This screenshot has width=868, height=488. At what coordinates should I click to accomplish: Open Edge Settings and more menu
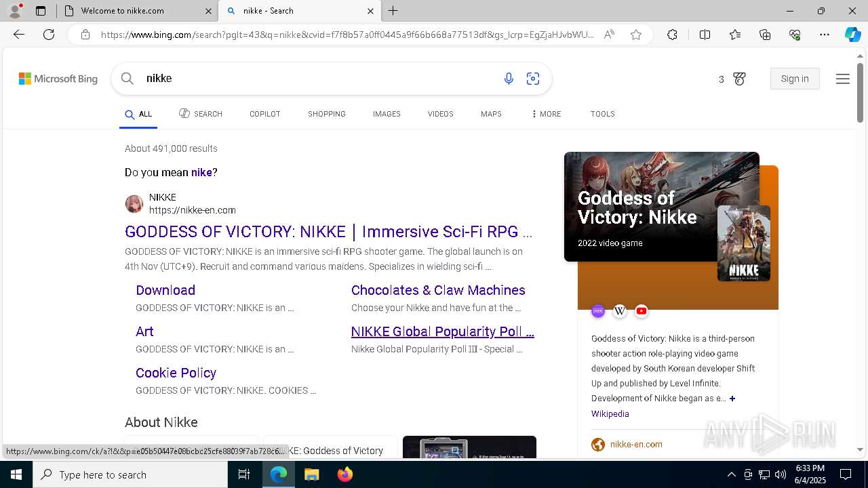coord(825,35)
